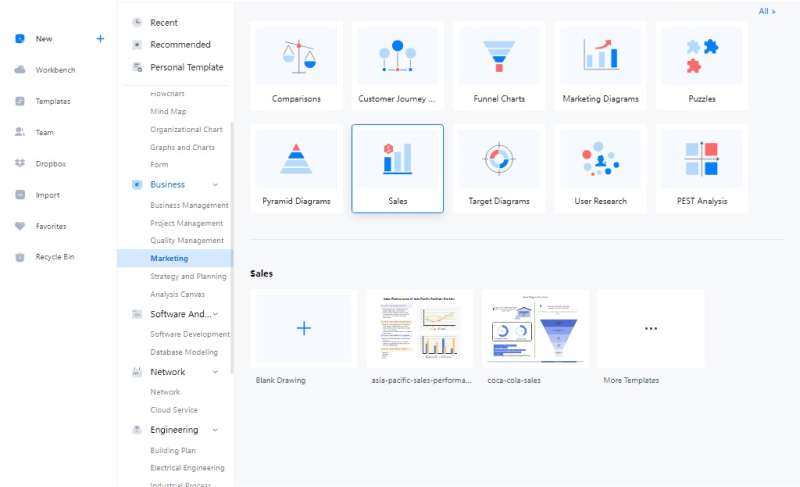The width and height of the screenshot is (800, 487).
Task: Select Software Development subcategory
Action: click(x=190, y=335)
